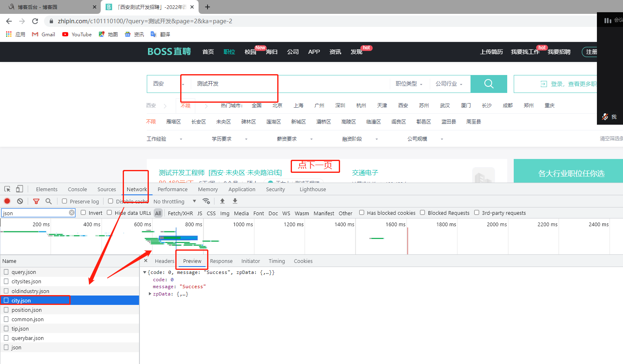Select the 雁塔区 district filter

[x=174, y=122]
